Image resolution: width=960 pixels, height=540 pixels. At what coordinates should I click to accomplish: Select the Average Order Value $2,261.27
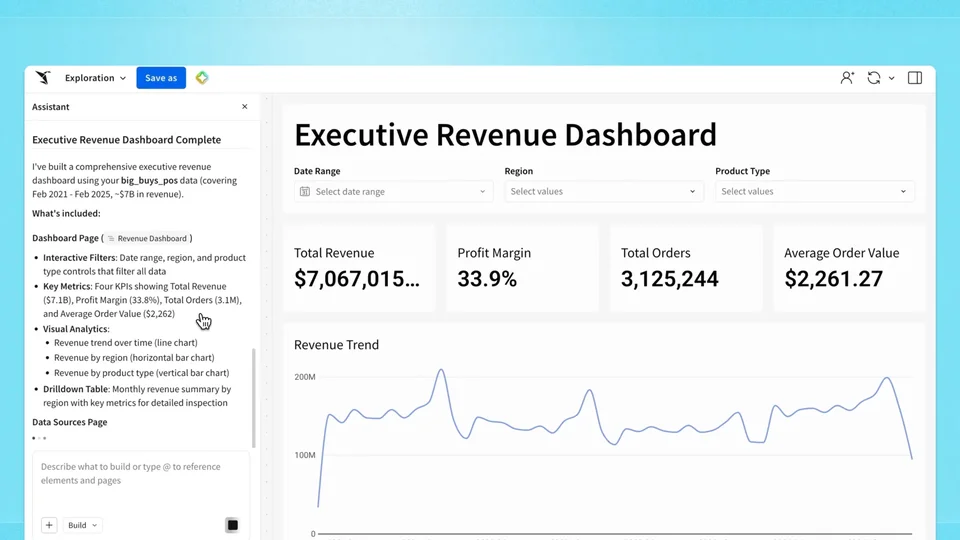[x=834, y=279]
